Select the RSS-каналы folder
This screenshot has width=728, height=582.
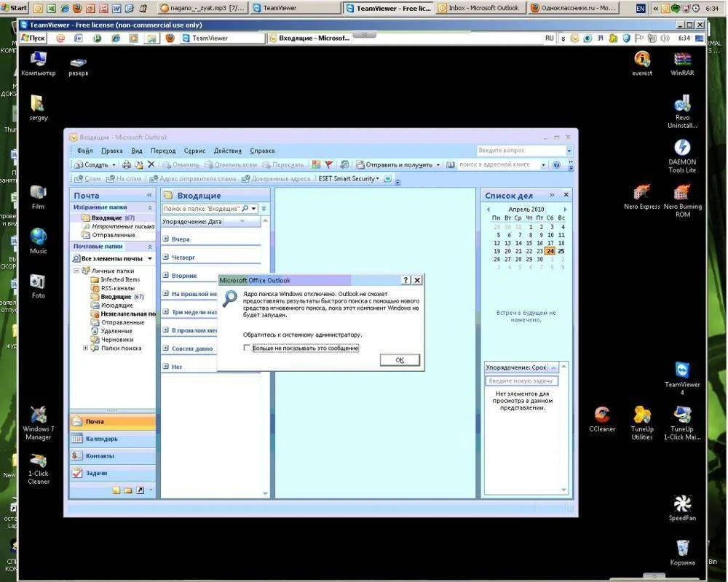tap(117, 288)
